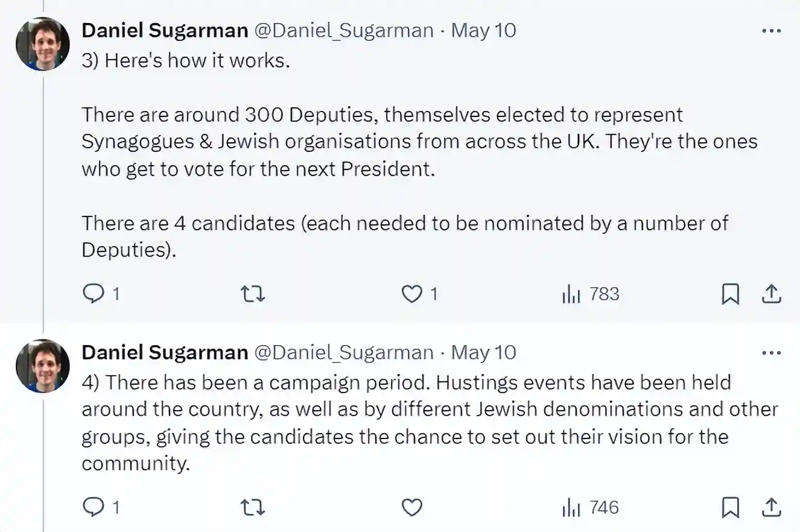Visit @Daniel_Sugarman handle in second tweet
Viewport: 800px width, 532px height.
click(x=344, y=352)
